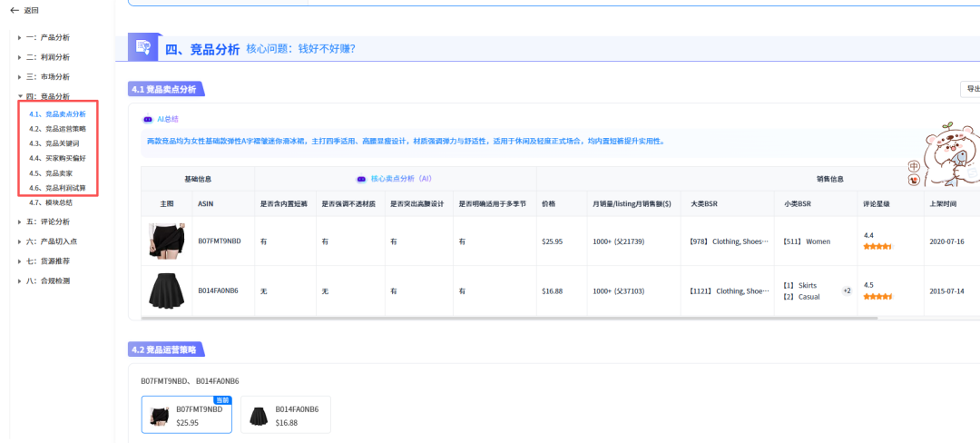Click ASIN B07FMT9NBD in the table
The image size is (980, 443).
pos(220,241)
